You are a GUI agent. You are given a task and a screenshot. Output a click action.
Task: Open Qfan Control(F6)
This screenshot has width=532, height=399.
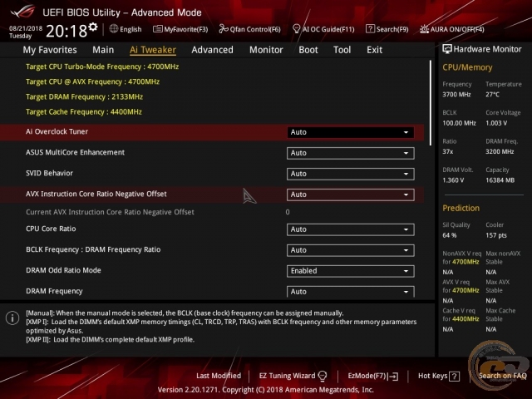pos(249,29)
